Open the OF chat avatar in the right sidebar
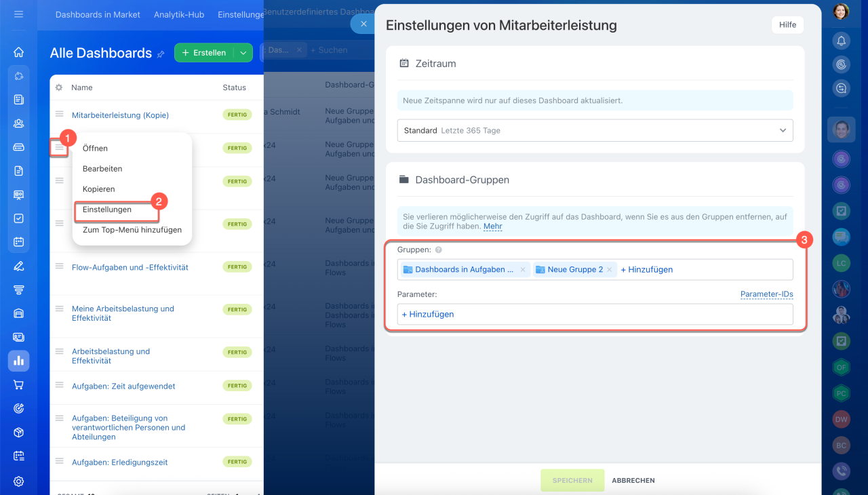The image size is (868, 495). point(842,368)
